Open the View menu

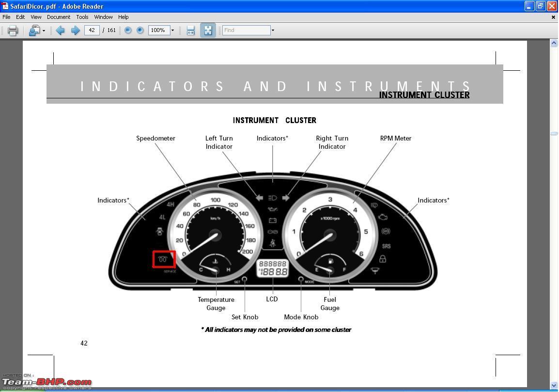point(36,17)
